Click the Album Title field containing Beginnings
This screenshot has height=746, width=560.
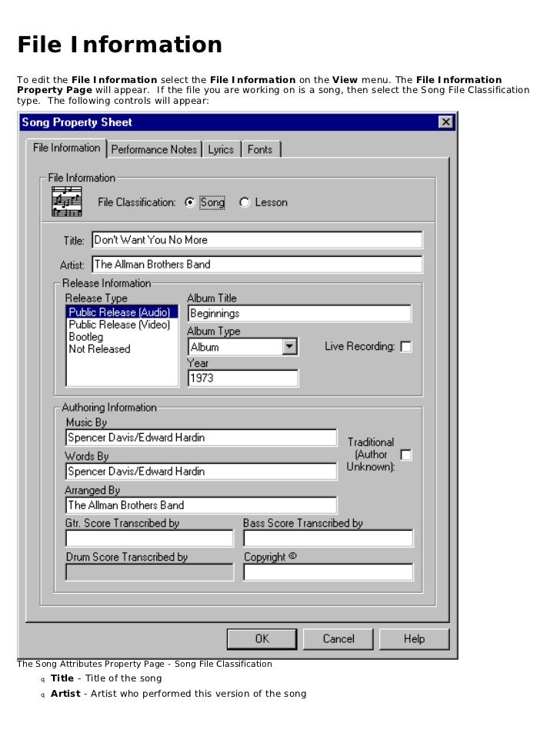pyautogui.click(x=300, y=313)
